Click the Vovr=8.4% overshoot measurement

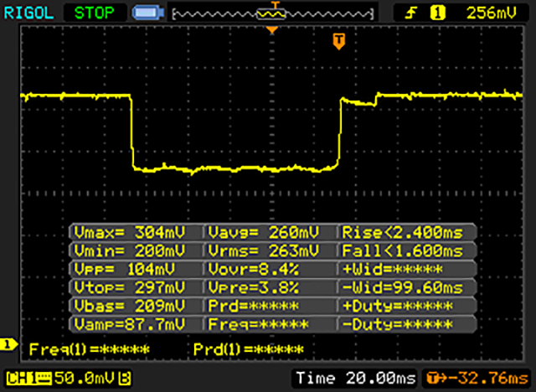[x=253, y=270]
